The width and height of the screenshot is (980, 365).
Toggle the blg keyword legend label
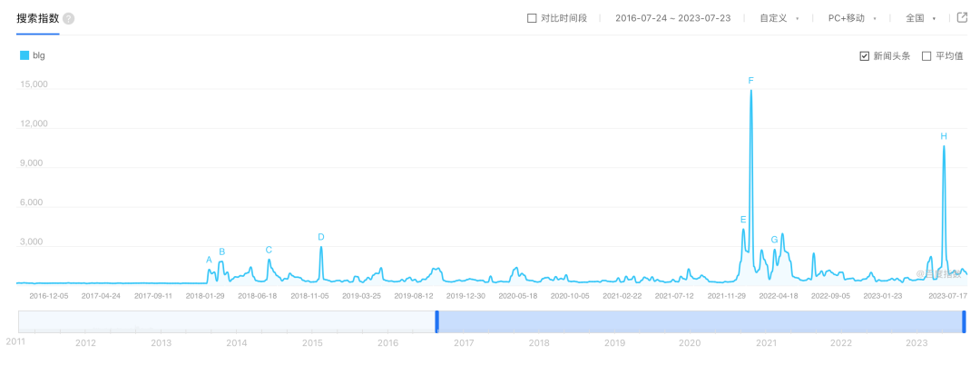click(39, 55)
